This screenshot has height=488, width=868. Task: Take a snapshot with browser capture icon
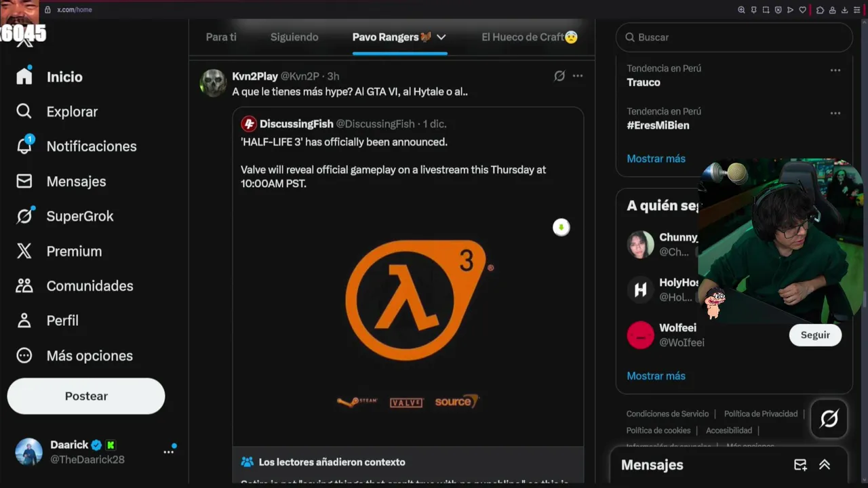[766, 9]
